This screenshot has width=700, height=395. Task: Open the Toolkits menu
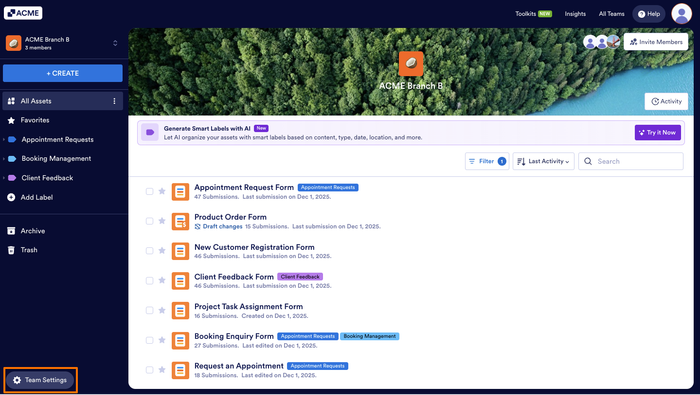(533, 14)
